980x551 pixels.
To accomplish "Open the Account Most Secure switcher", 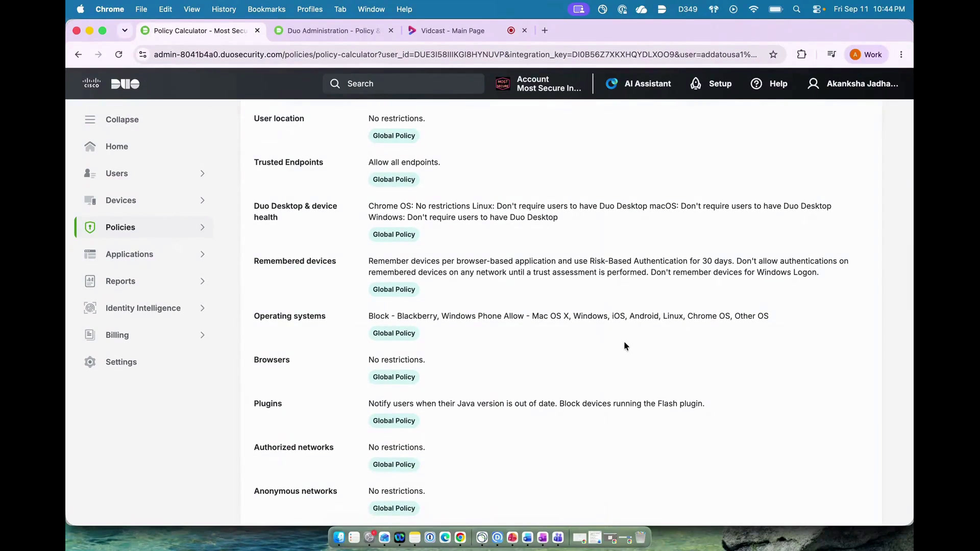I will point(538,84).
